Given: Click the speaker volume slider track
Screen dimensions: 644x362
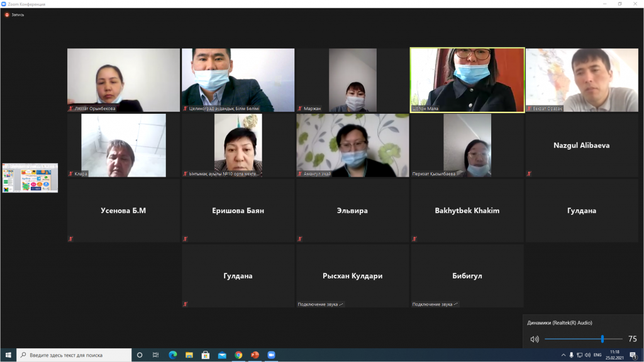Looking at the screenshot, I should point(579,339).
